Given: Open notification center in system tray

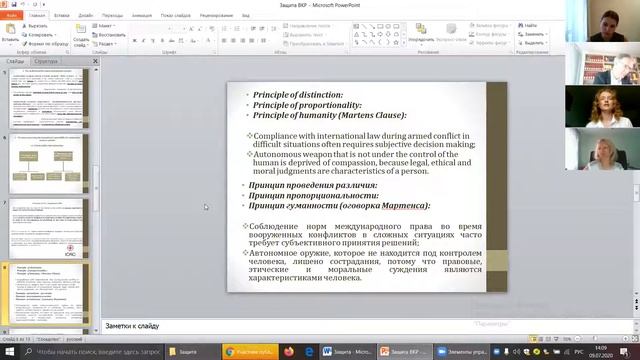Looking at the screenshot, I should click(624, 351).
